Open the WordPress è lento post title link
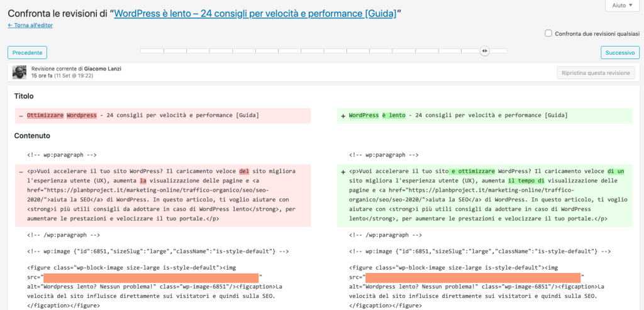 click(x=255, y=13)
